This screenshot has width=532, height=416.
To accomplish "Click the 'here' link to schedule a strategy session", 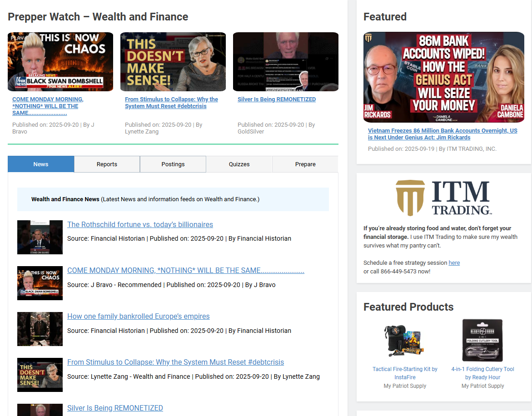I will (x=454, y=262).
